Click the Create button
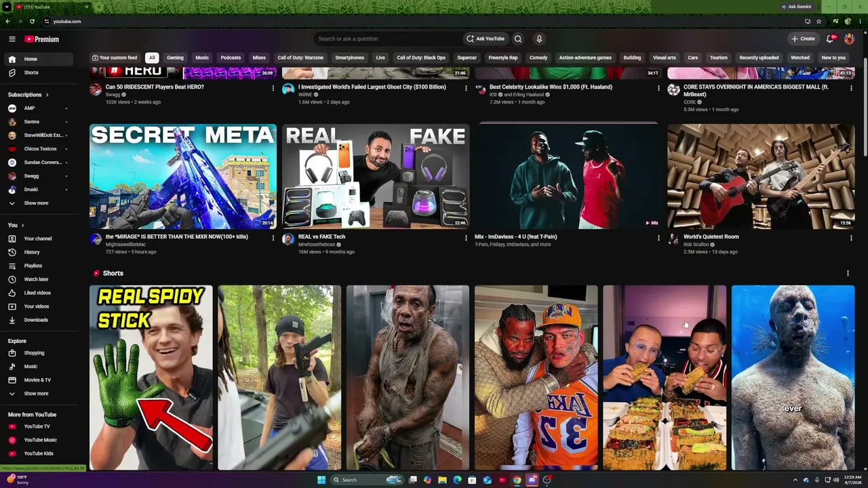Screen dimensions: 868x488 (803, 39)
